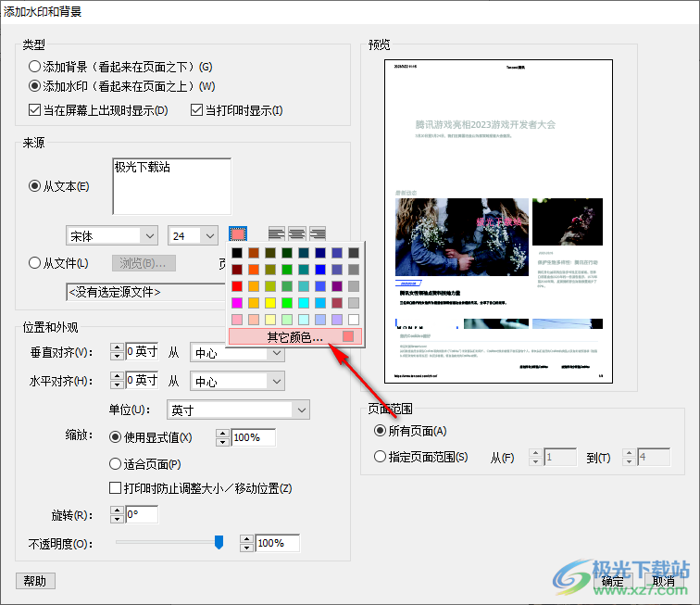This screenshot has height=605, width=700.
Task: Click the 从(F) page number field
Action: point(560,457)
